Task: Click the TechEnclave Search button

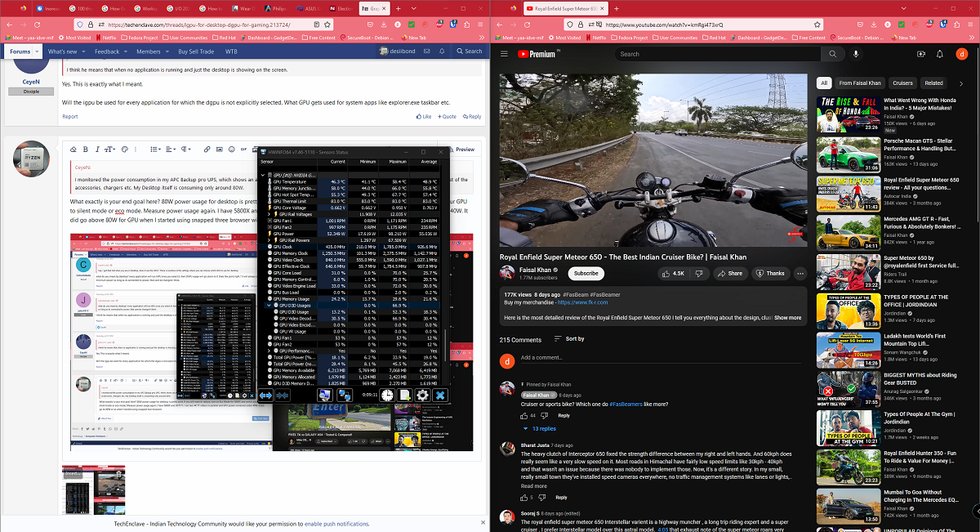Action: pos(470,51)
